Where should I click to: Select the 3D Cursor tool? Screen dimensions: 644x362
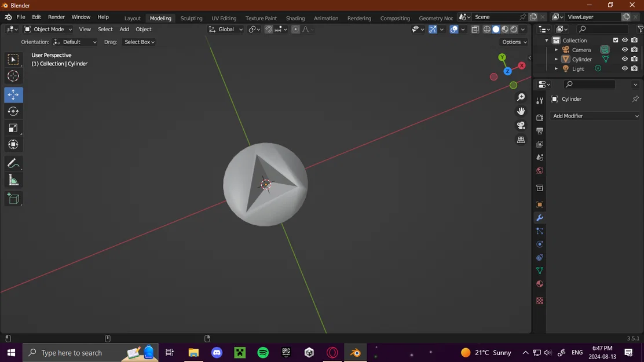13,76
